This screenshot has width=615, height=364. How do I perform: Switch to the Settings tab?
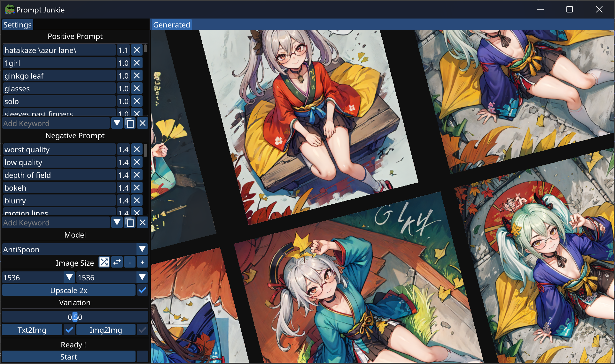(x=18, y=25)
